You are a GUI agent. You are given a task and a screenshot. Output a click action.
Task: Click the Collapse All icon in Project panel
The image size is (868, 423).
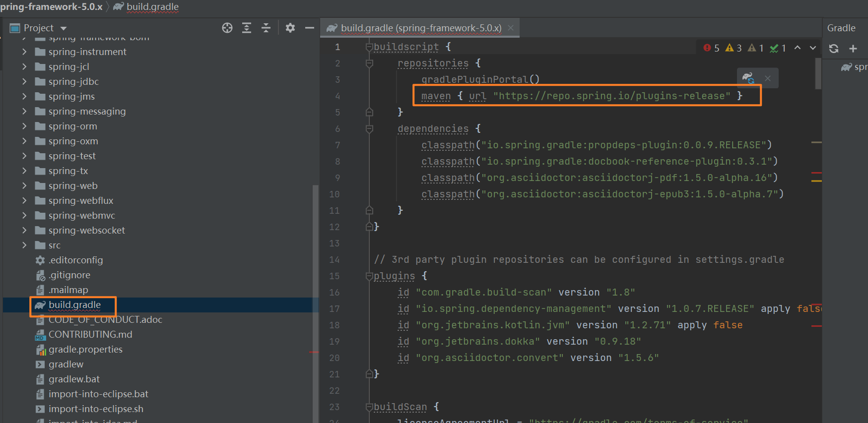tap(266, 28)
